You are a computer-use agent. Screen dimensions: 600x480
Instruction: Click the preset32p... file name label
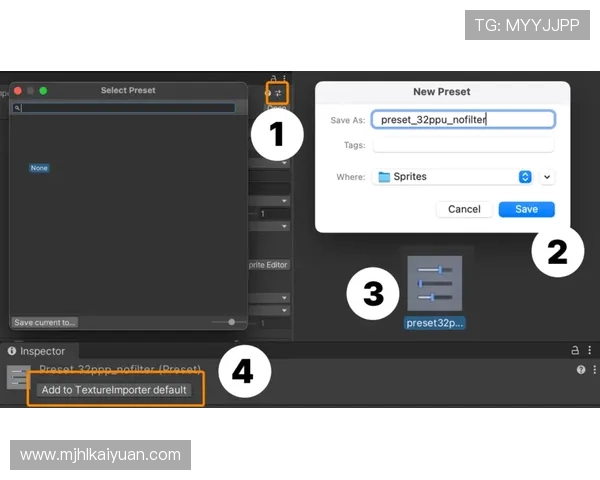435,323
